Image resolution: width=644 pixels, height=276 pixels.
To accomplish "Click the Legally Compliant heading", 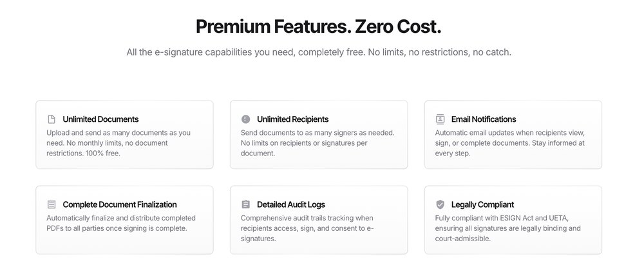I will 482,204.
